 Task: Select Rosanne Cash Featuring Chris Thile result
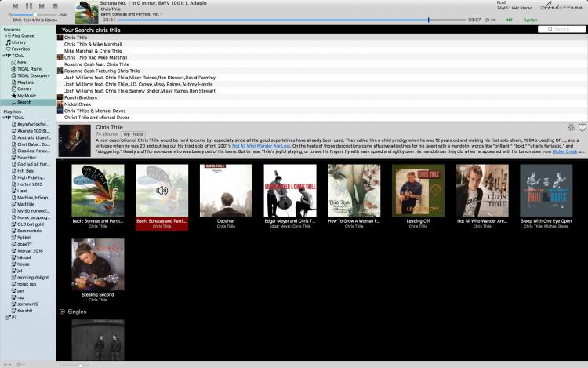tap(321, 71)
